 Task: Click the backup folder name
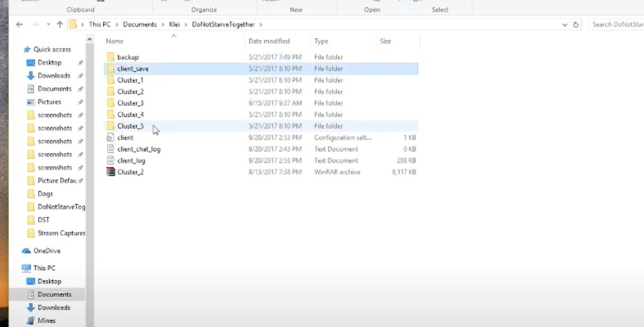pyautogui.click(x=128, y=57)
